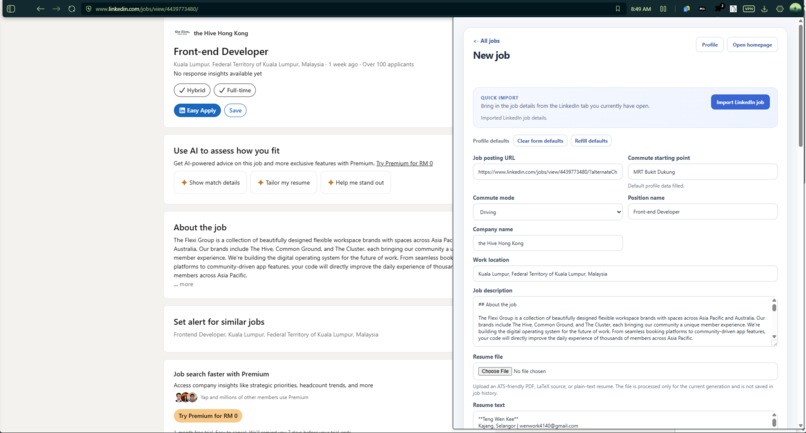Click Clear form defaults button
The height and width of the screenshot is (433, 806).
(540, 141)
